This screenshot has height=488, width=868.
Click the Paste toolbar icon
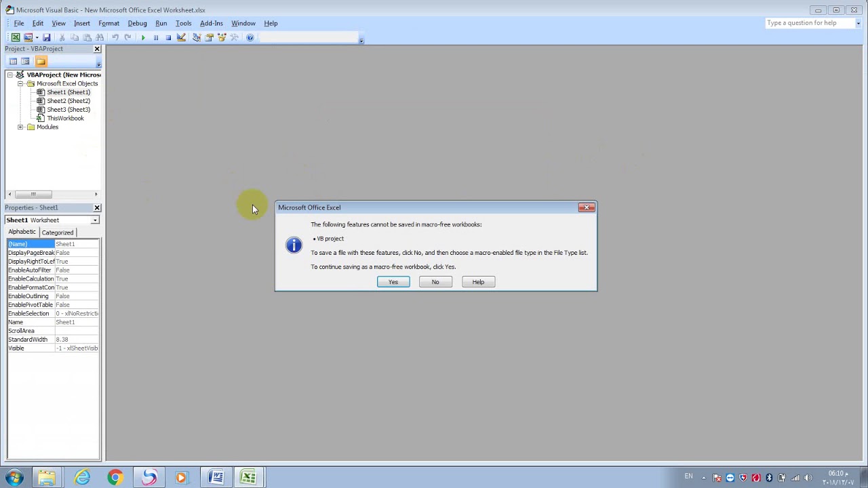[x=87, y=37]
